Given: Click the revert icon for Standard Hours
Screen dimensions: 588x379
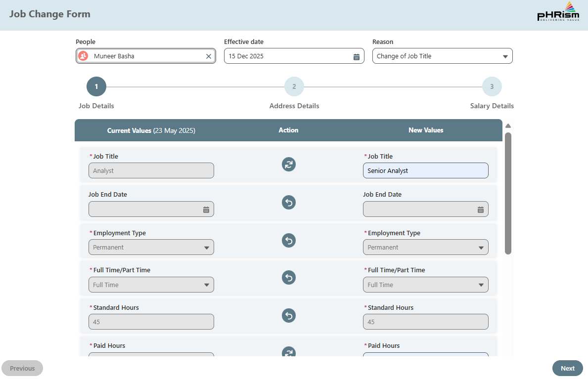Looking at the screenshot, I should pos(289,315).
